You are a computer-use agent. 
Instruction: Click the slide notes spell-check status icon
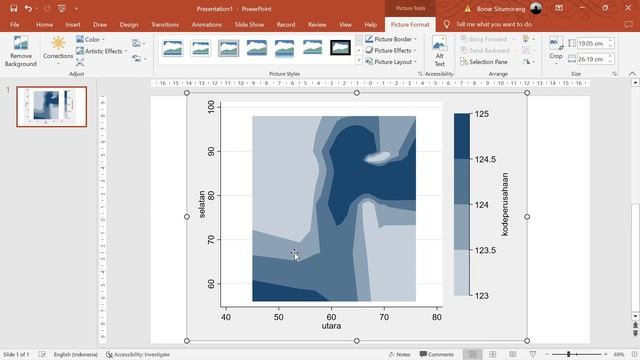click(42, 354)
